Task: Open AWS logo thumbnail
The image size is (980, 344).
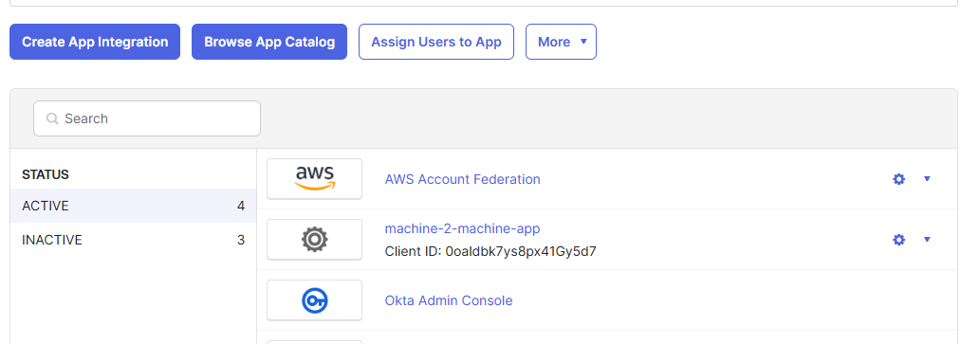Action: click(x=314, y=178)
